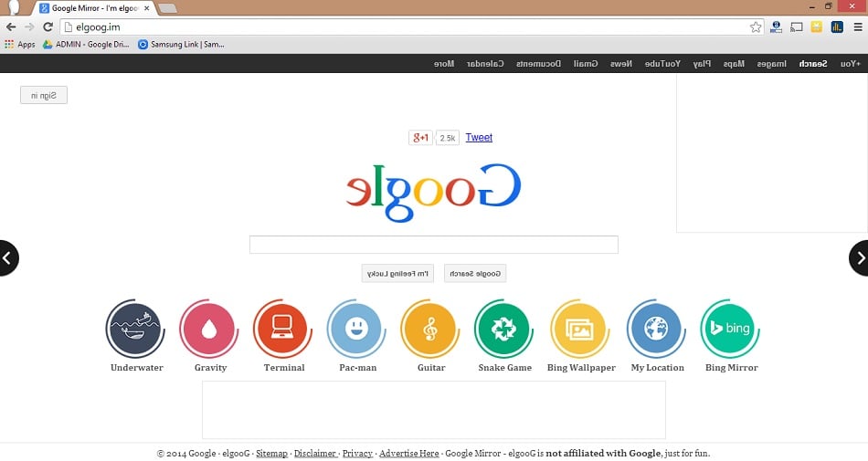The width and height of the screenshot is (868, 461).
Task: Focus the search text box
Action: pyautogui.click(x=433, y=245)
